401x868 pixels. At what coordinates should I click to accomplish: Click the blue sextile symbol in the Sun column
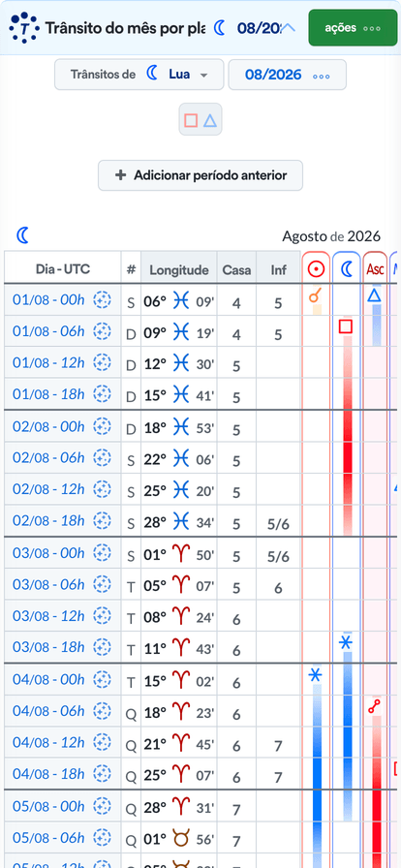[x=316, y=674]
